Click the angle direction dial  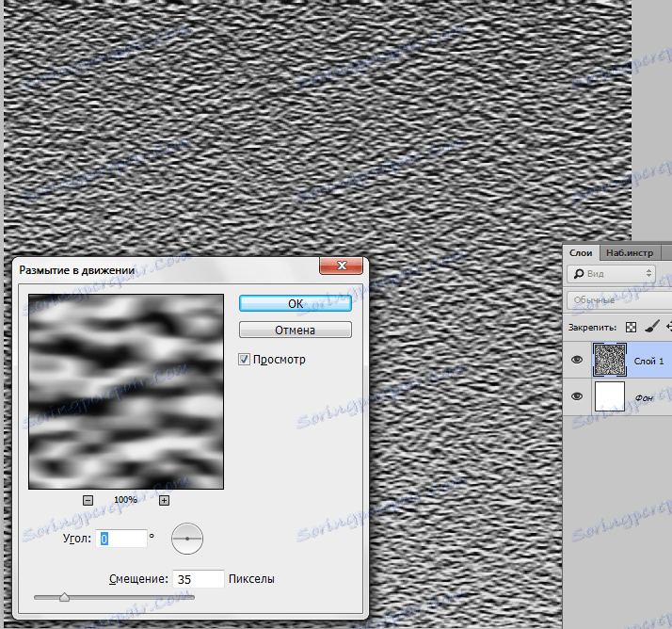click(187, 539)
